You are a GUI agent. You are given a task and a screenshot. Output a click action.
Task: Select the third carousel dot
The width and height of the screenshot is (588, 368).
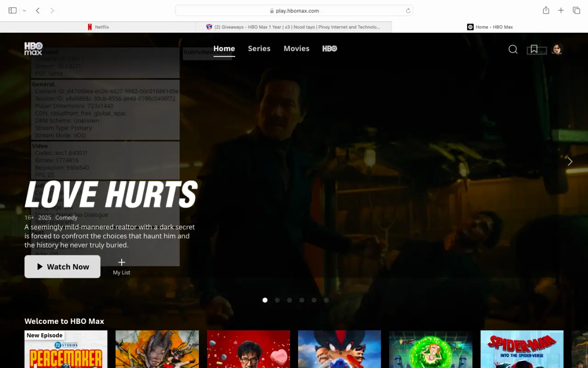[289, 300]
